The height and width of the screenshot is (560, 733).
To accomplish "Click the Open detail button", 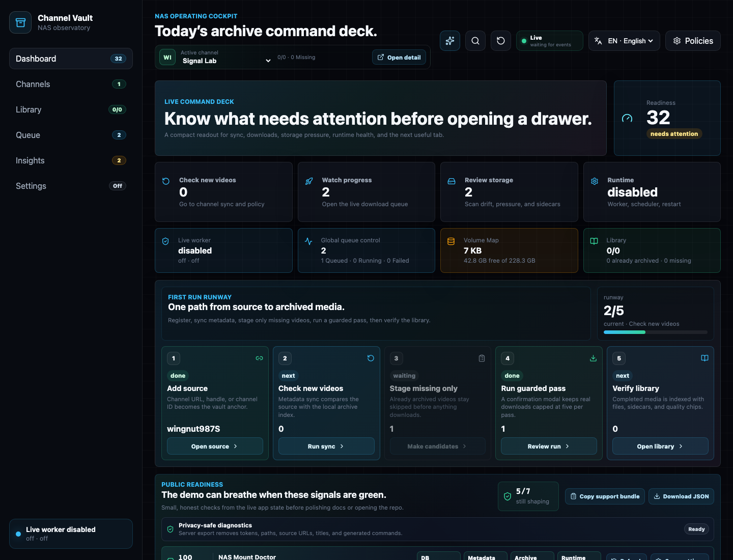I will 399,58.
